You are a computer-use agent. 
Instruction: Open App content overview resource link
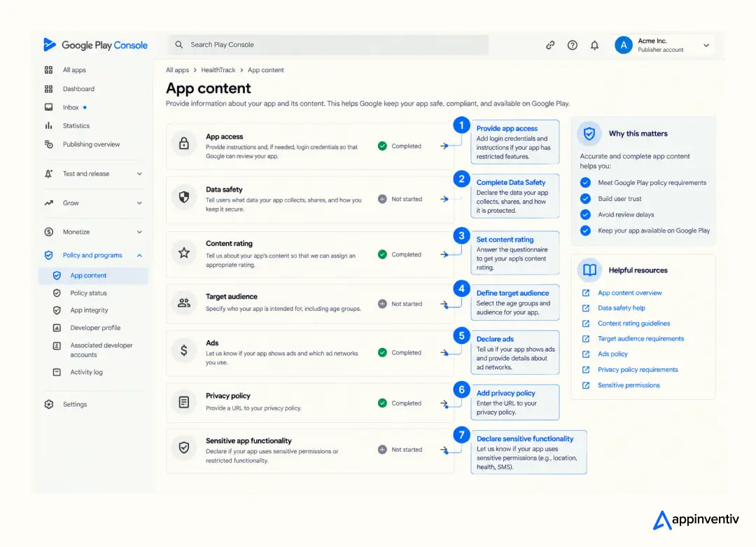point(630,293)
